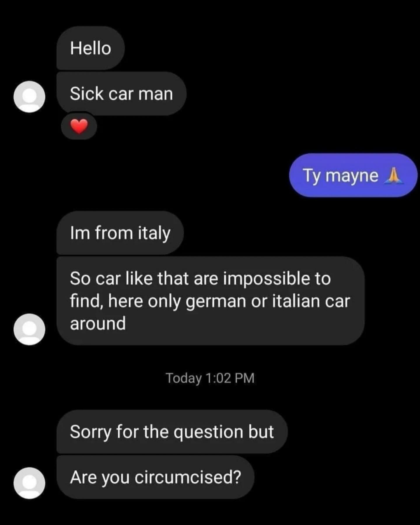Screen dimensions: 420x525
Task: Open the avatar beside 'Sick car man'
Action: pyautogui.click(x=29, y=97)
